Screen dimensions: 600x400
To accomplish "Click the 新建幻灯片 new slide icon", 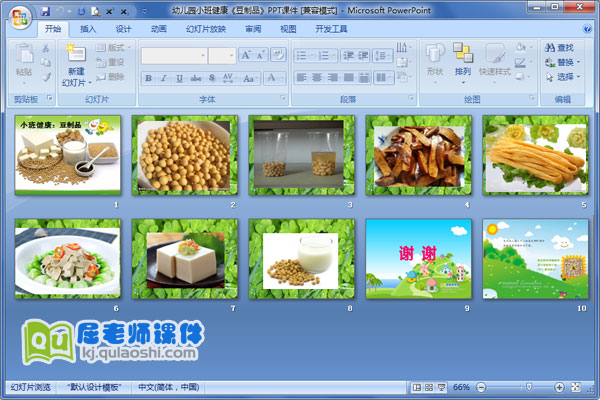I will coord(76,54).
